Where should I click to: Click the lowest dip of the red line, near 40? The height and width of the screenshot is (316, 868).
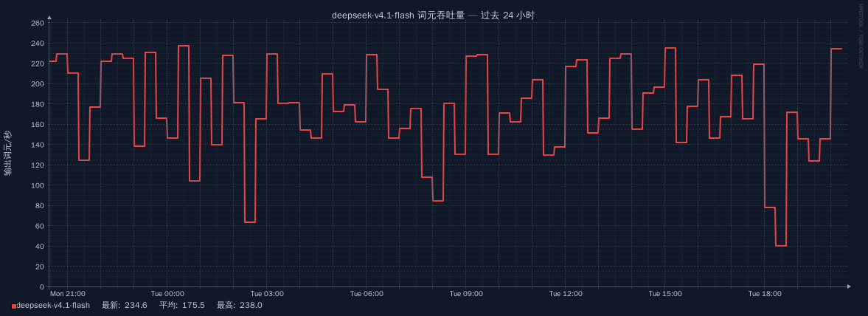point(780,246)
